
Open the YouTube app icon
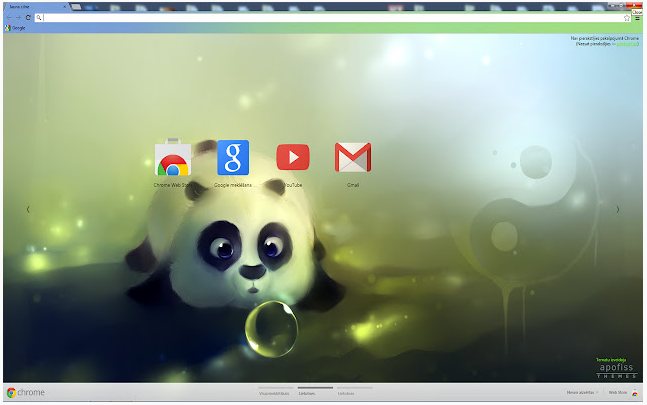click(x=293, y=157)
